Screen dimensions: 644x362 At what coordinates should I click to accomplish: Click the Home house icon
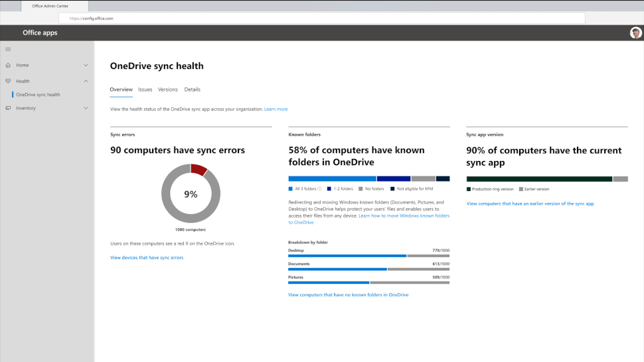[8, 65]
